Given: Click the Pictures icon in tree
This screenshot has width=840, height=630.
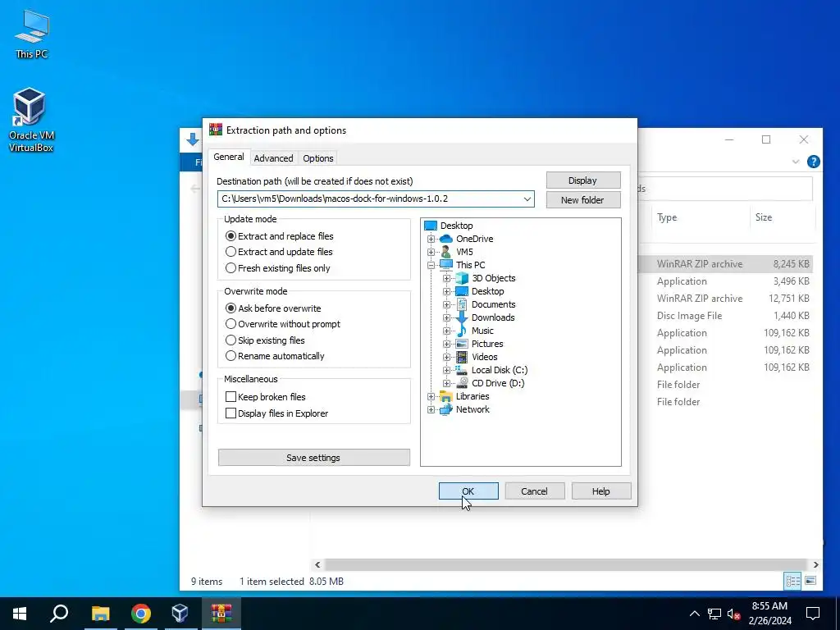Looking at the screenshot, I should point(462,344).
